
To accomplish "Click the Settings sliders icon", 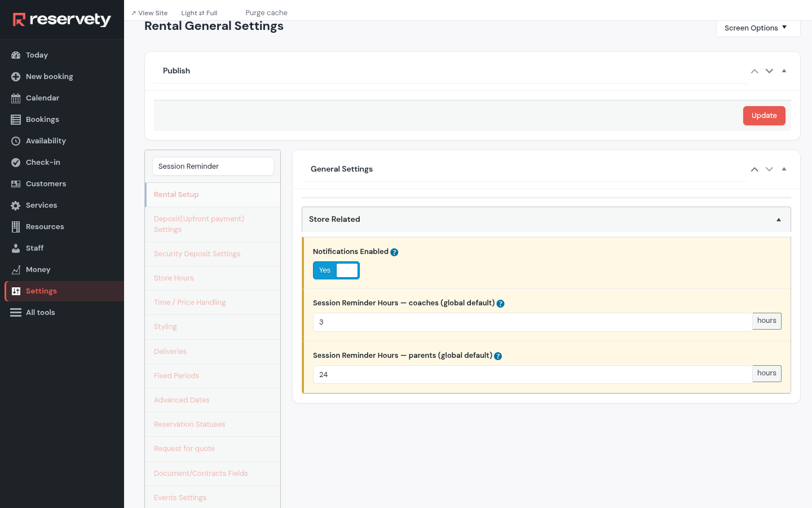I will tap(16, 291).
